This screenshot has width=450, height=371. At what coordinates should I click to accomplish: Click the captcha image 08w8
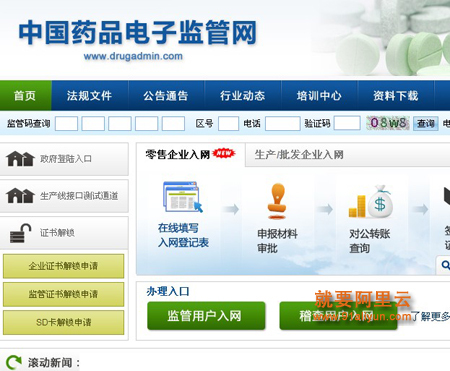pos(388,123)
